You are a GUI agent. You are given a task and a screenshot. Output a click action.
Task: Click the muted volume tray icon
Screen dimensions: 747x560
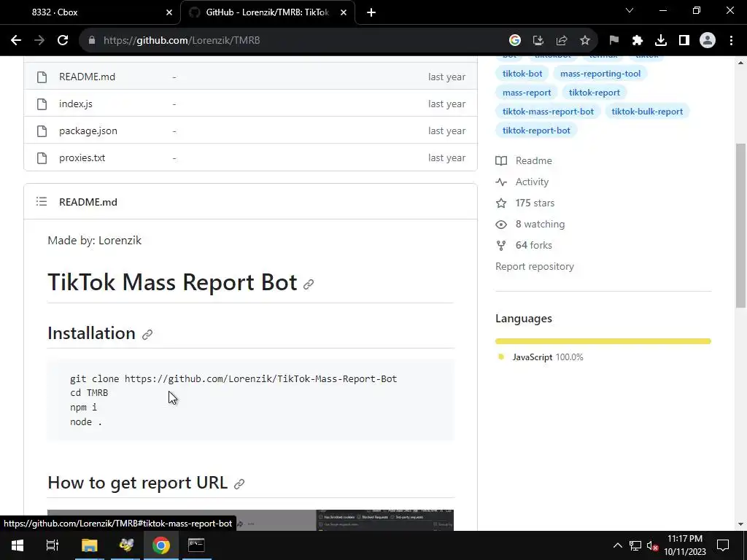(652, 545)
